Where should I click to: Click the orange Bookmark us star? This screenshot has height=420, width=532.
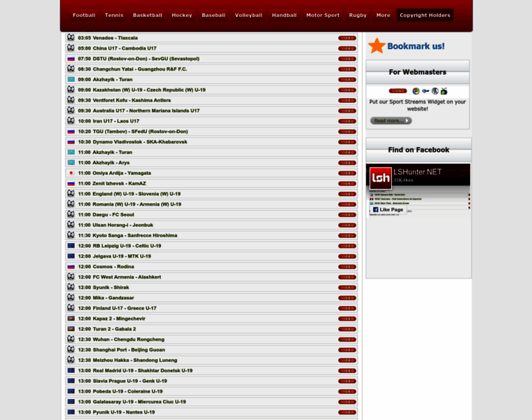(377, 45)
